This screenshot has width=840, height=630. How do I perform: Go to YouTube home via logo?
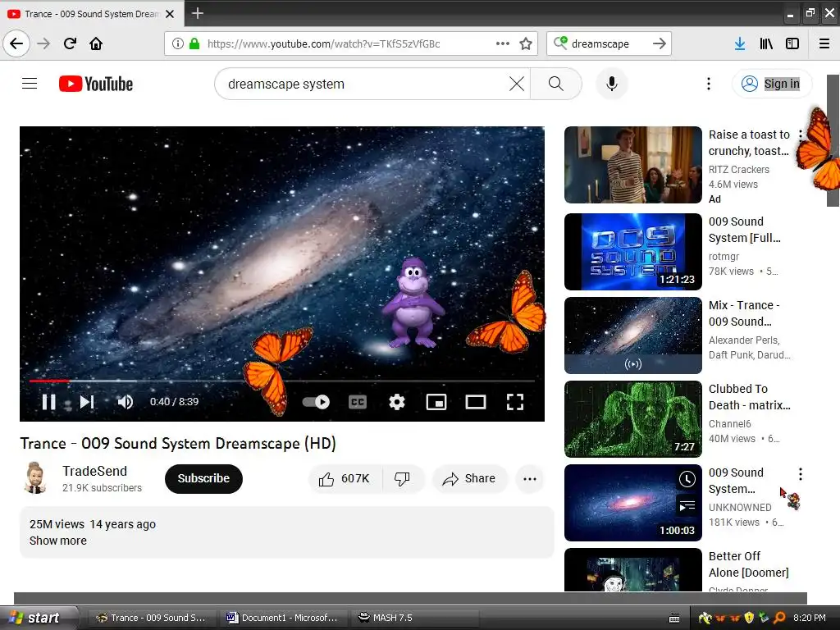96,84
